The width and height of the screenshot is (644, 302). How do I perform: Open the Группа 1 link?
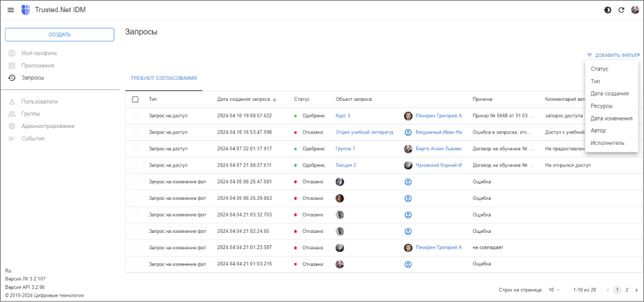(346, 149)
